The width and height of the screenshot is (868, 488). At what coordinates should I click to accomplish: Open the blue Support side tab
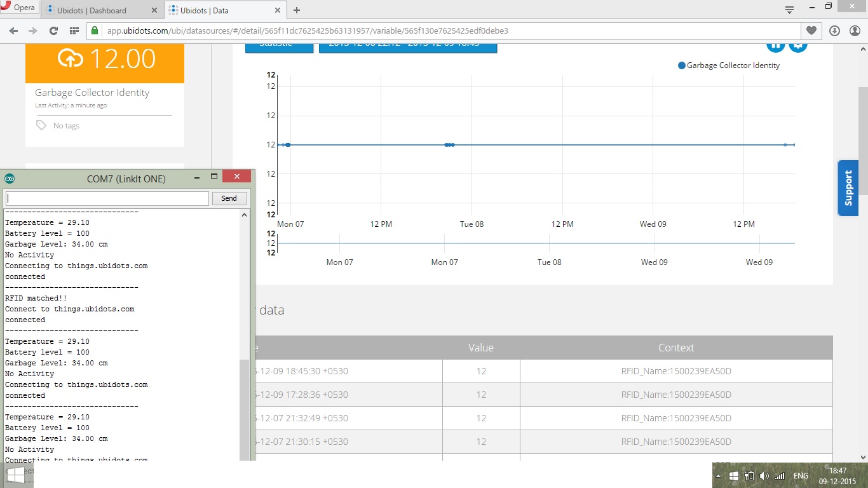(848, 188)
